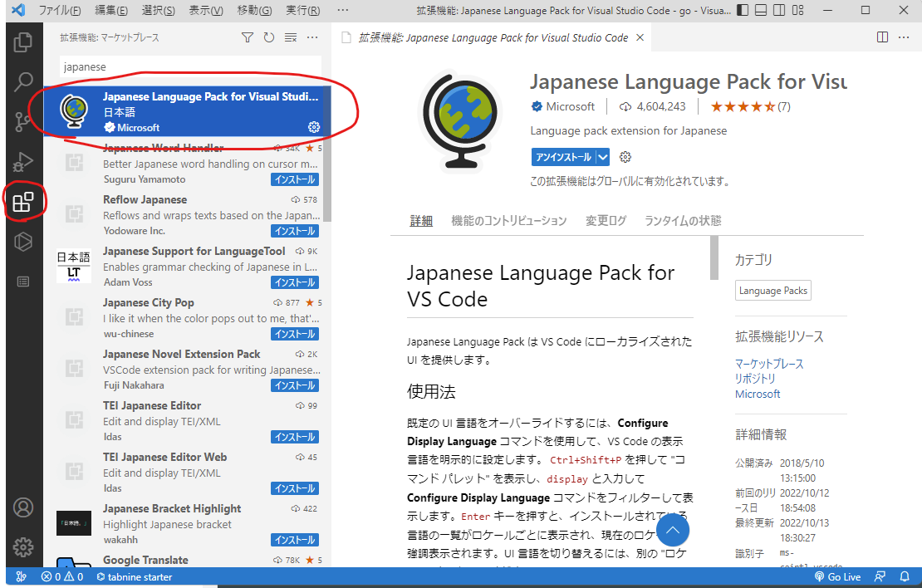Clear extensions search results icon
This screenshot has height=588, width=922.
tap(291, 37)
